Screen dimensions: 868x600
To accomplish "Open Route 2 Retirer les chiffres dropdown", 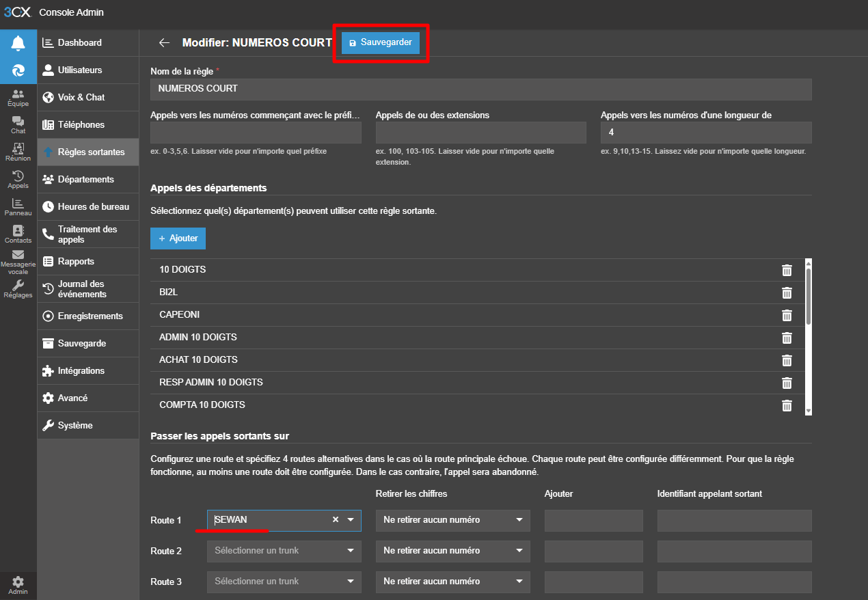I will tap(453, 551).
